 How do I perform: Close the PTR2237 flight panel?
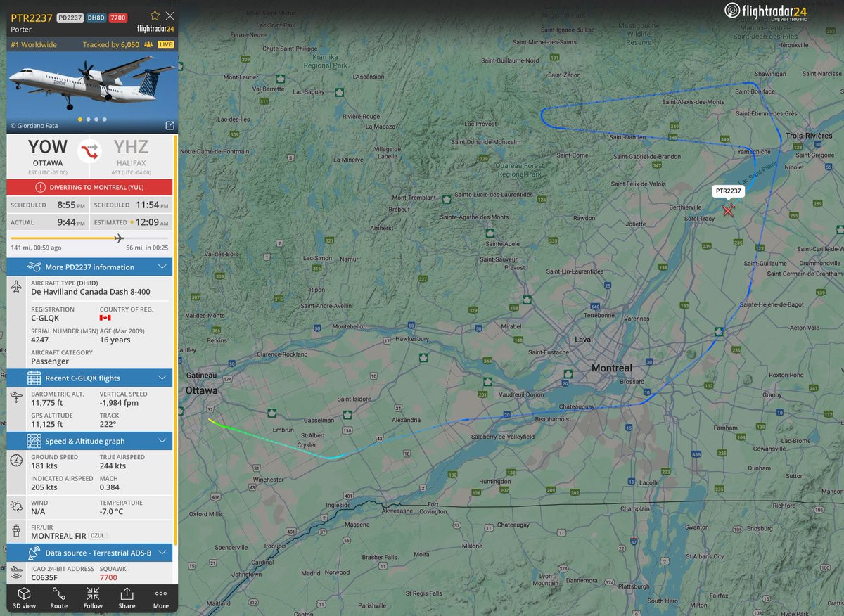(x=170, y=15)
